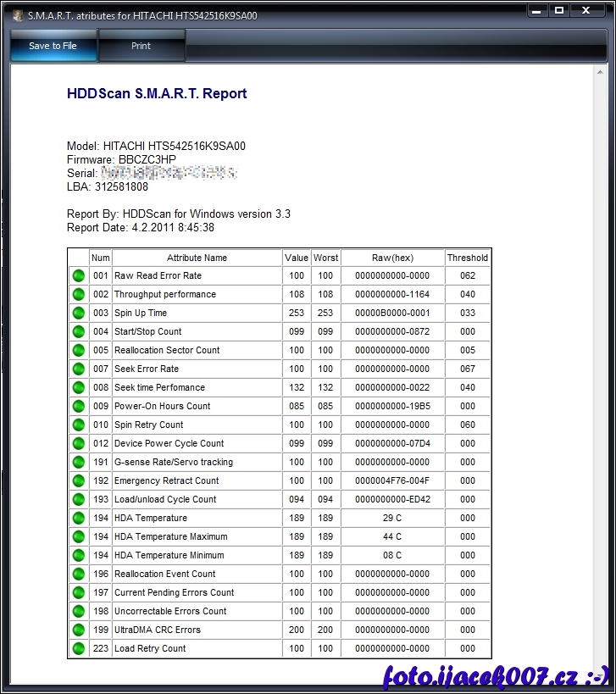Screen dimensions: 616x694
Task: Click the Threshold column header
Action: click(468, 258)
